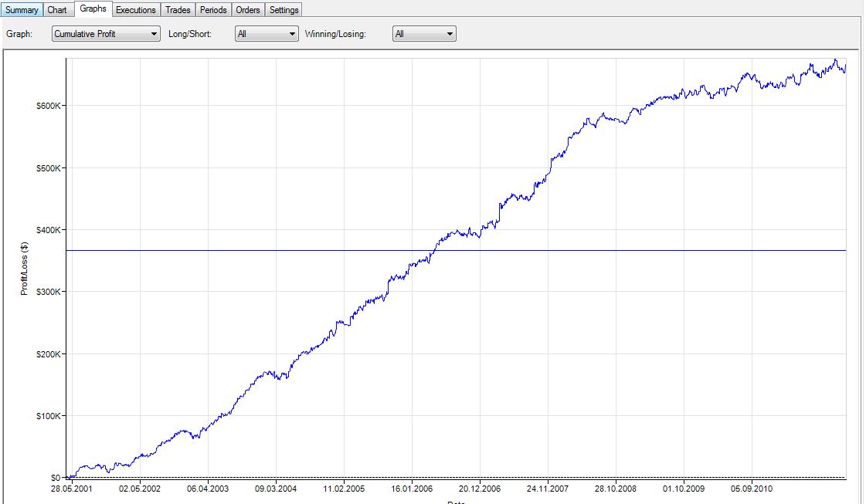
Task: Click the $100K y-axis label
Action: pos(48,416)
